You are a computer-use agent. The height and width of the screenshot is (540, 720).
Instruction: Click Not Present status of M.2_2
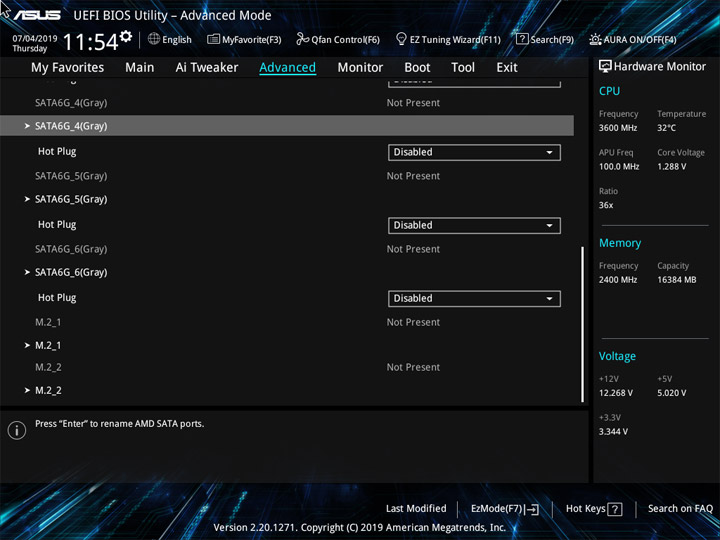pos(413,367)
